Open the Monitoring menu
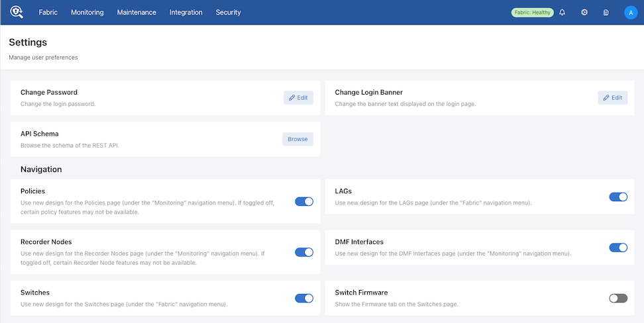The height and width of the screenshot is (323, 644). (87, 13)
